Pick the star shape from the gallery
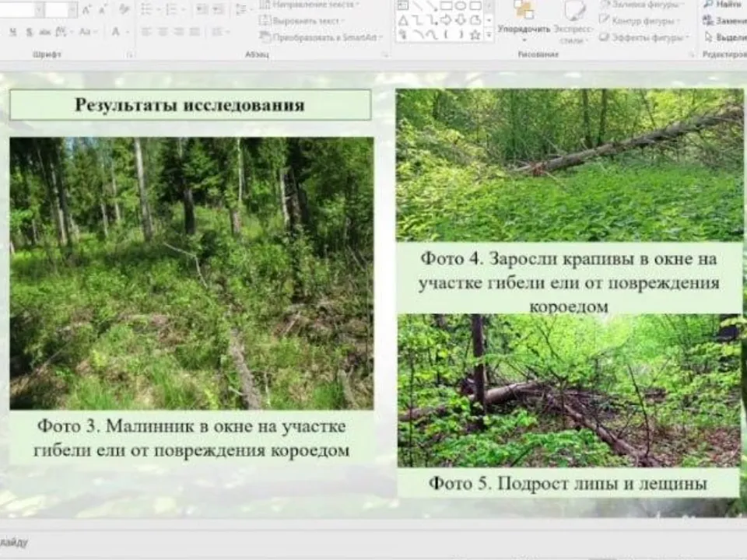This screenshot has width=747, height=560. coord(475,35)
